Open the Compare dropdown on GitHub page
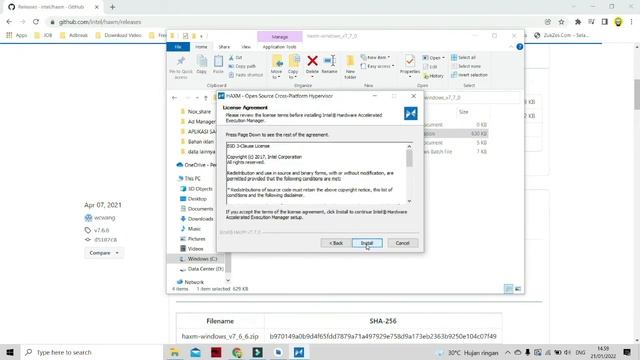The image size is (640, 360). click(x=104, y=253)
